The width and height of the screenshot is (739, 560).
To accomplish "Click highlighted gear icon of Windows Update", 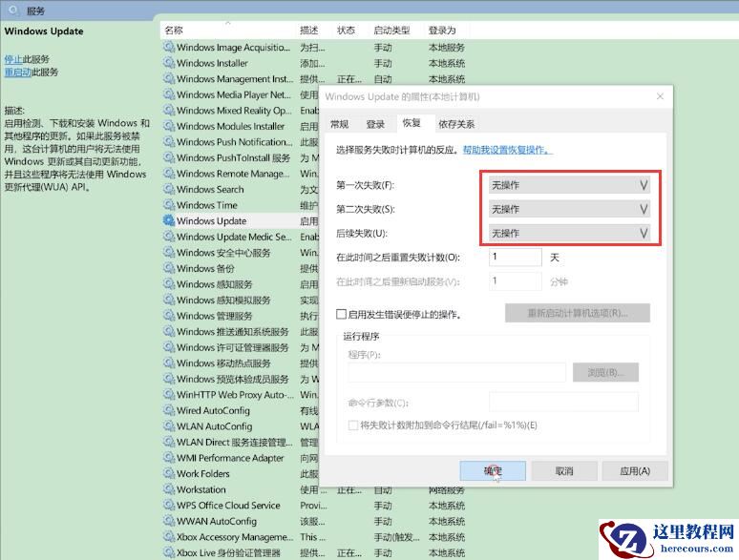I will click(169, 221).
